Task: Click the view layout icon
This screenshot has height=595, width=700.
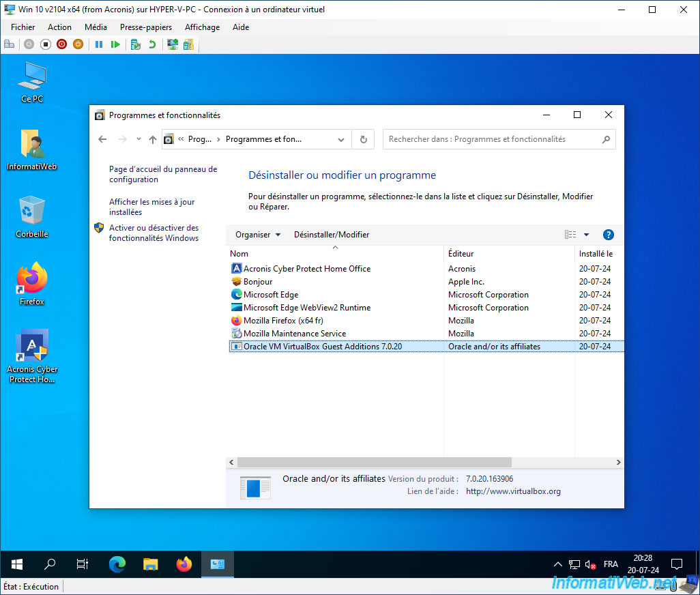Action: (x=570, y=235)
